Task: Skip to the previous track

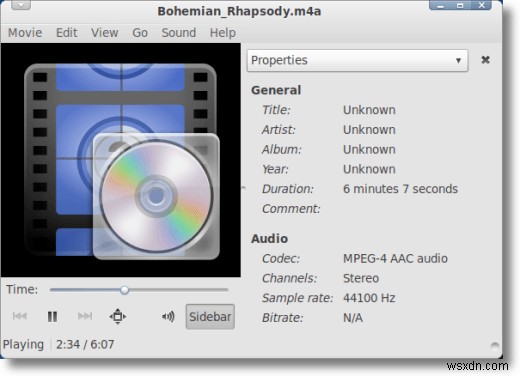Action: (20, 316)
